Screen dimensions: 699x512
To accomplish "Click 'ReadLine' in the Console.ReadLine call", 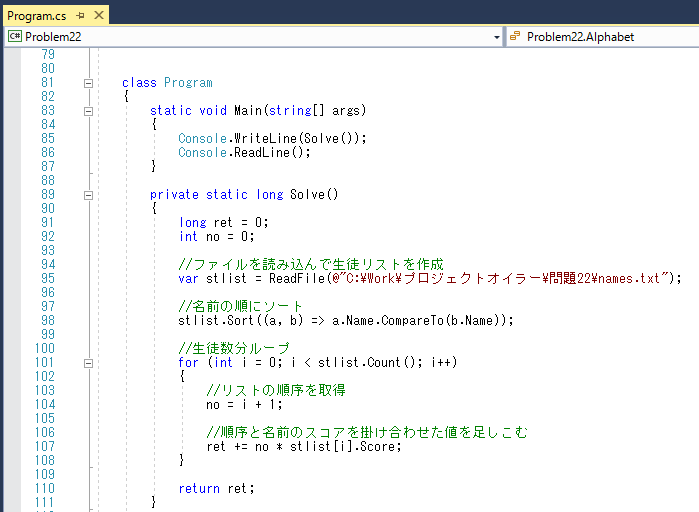I will pyautogui.click(x=262, y=152).
